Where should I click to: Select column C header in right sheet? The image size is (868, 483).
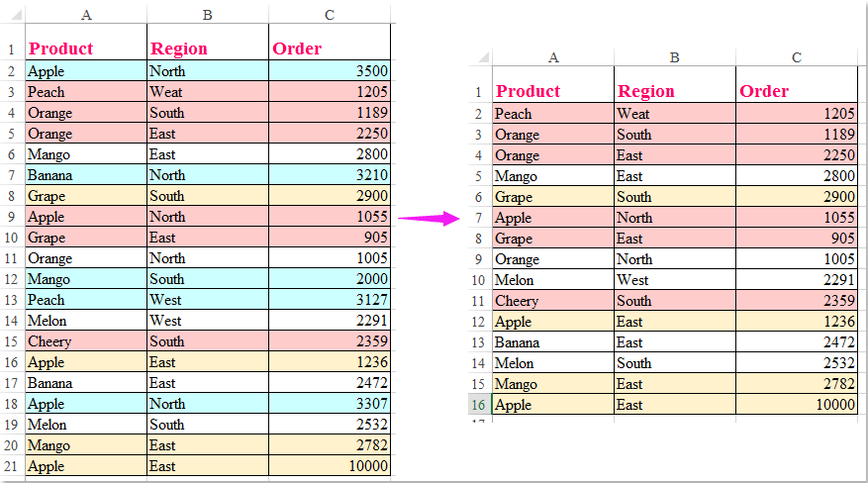click(x=797, y=57)
